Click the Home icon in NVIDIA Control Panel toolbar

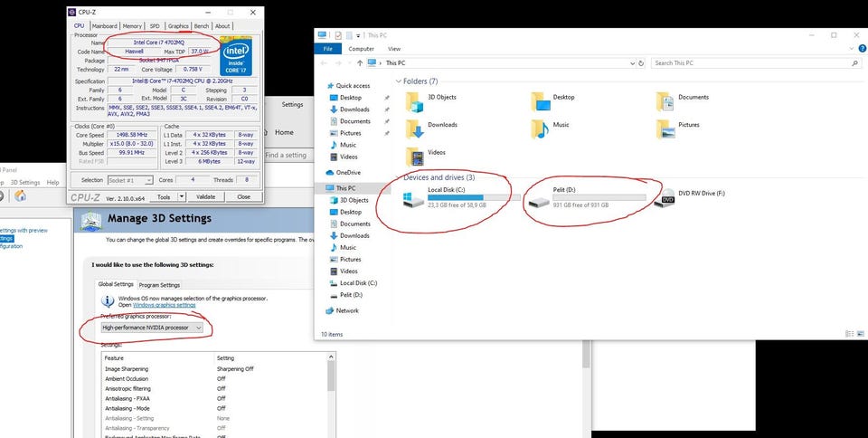click(x=21, y=196)
